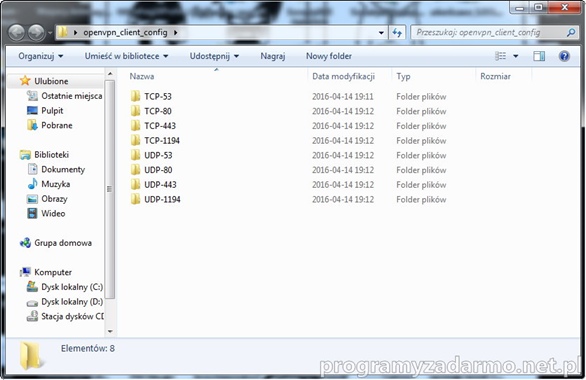Click the Back navigation arrow
586x380 pixels.
coord(16,33)
